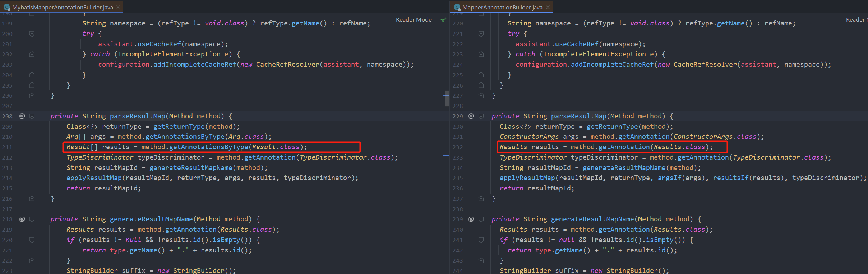Click the @ gutter icon on line 208
The image size is (868, 274).
click(x=22, y=116)
